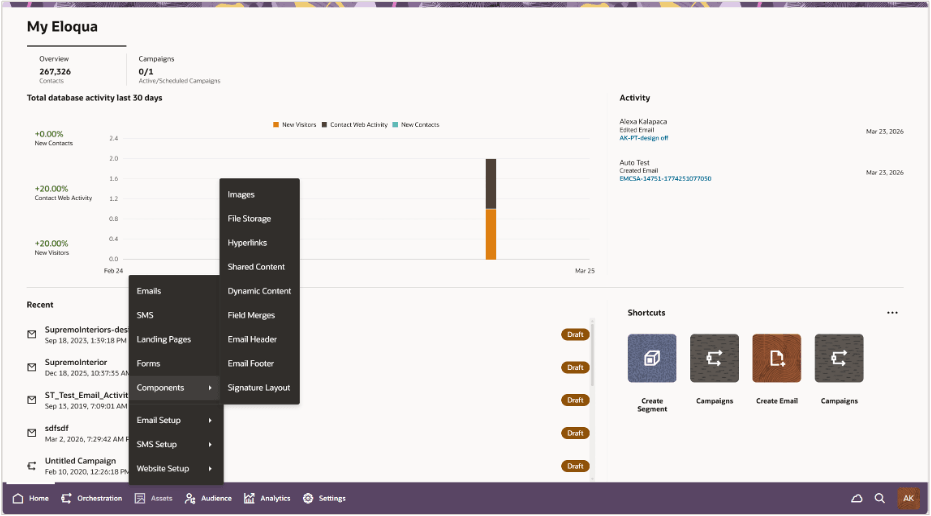Viewport: 931px width, 516px height.
Task: Open the Create Email shortcut tile
Action: pyautogui.click(x=777, y=358)
